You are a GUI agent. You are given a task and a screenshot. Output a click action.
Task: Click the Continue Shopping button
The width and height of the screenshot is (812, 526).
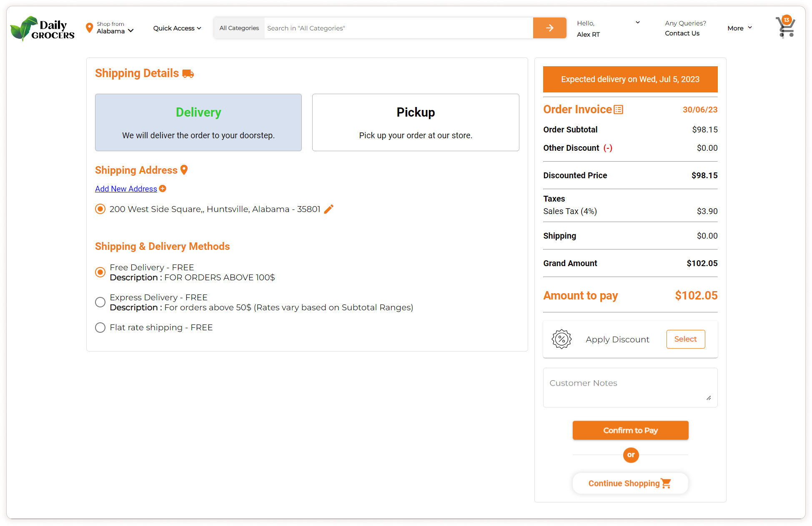tap(630, 483)
